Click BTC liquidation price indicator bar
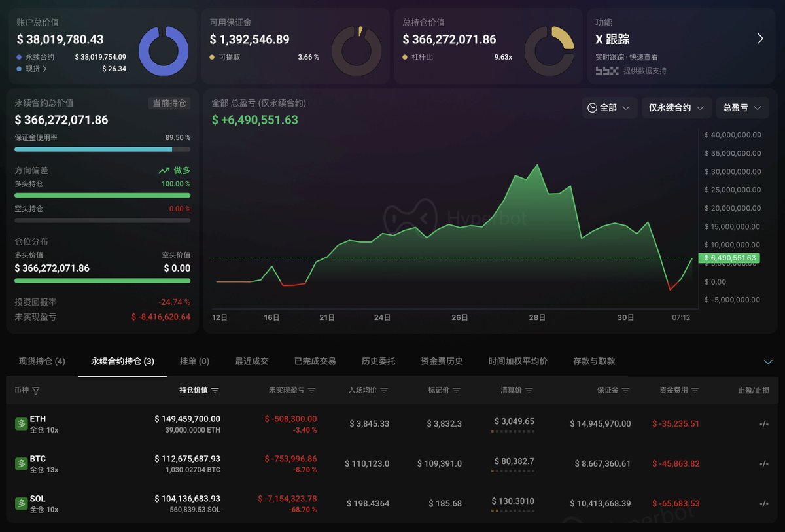 pyautogui.click(x=513, y=471)
